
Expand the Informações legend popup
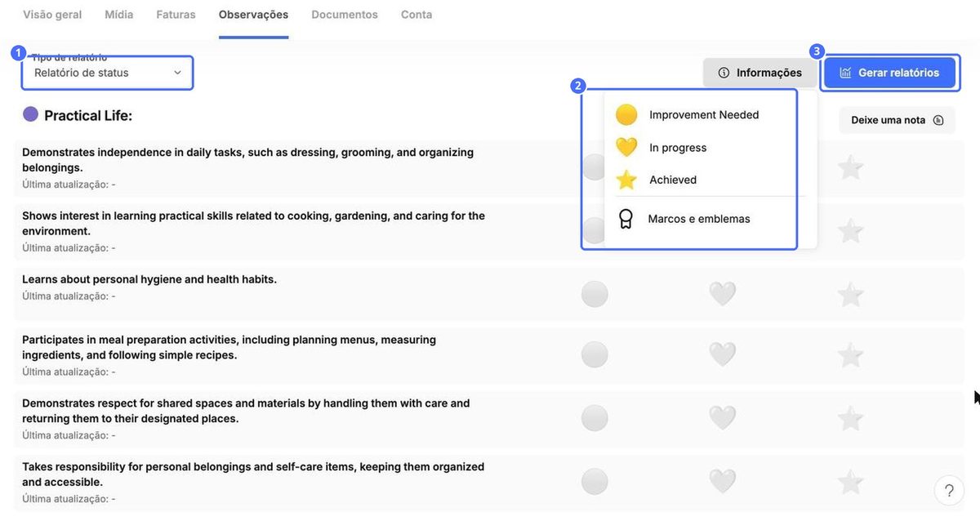(760, 73)
